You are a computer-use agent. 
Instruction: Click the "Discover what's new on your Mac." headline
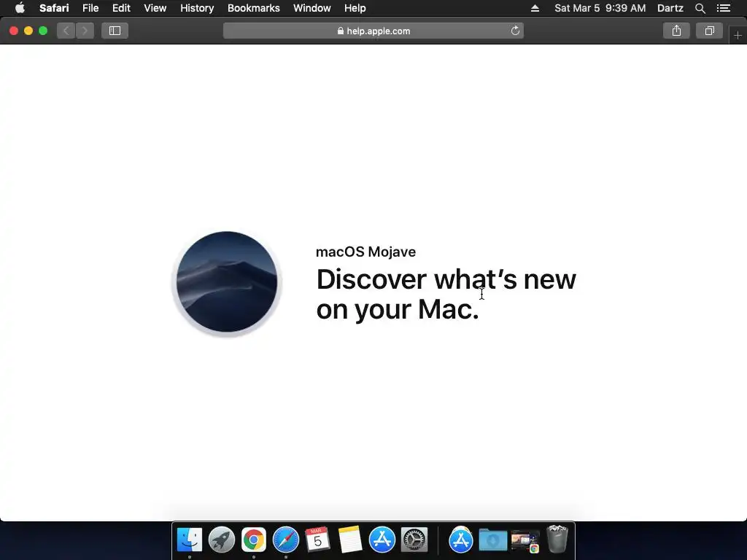tap(446, 294)
